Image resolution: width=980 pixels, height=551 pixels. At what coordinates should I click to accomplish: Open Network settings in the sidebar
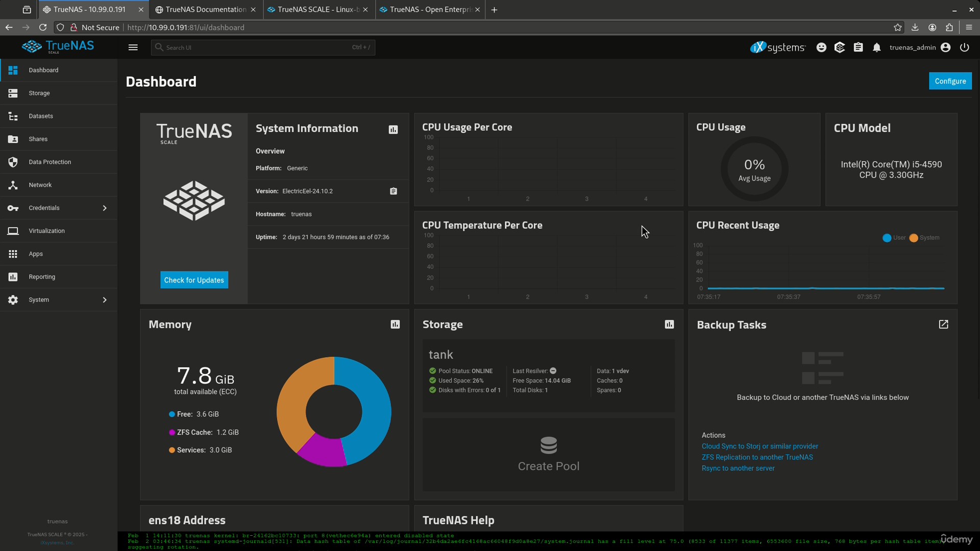click(59, 185)
